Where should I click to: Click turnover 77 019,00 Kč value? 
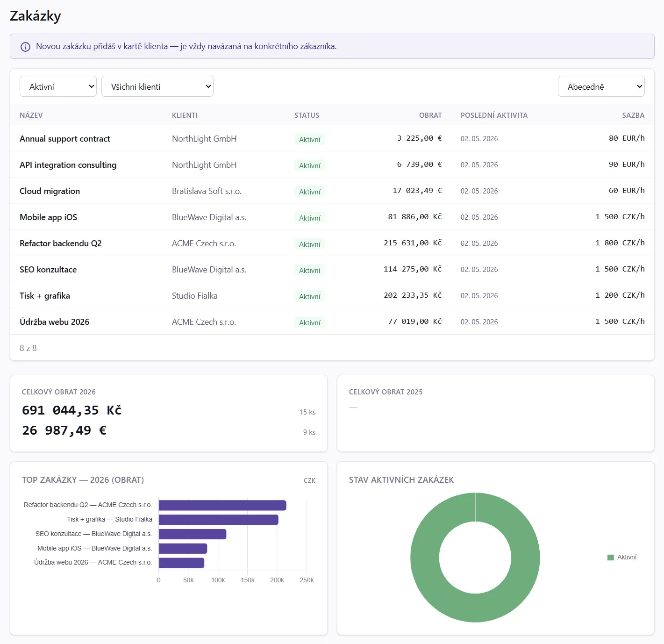pos(415,322)
